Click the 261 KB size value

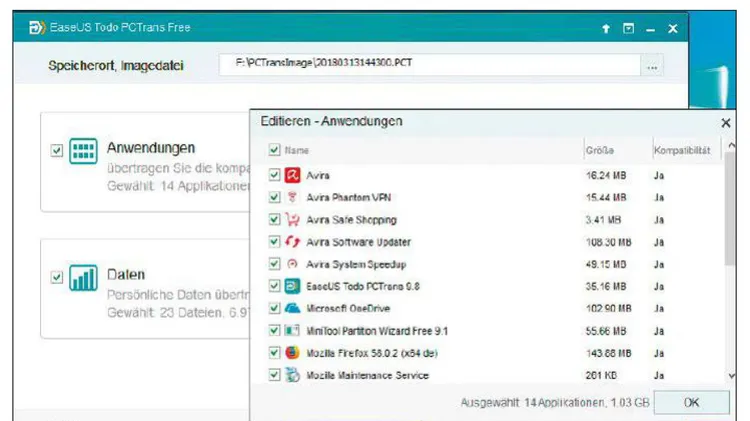click(601, 376)
